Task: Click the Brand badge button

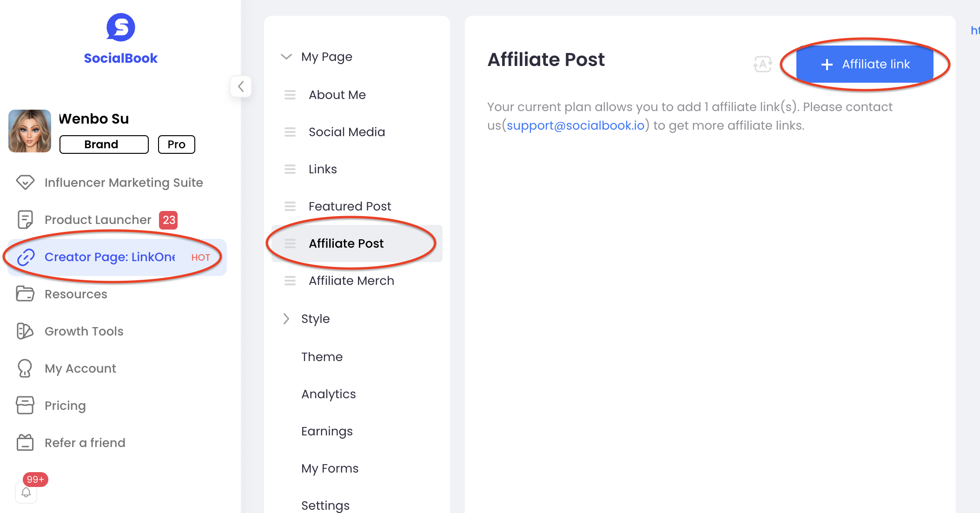Action: coord(104,145)
